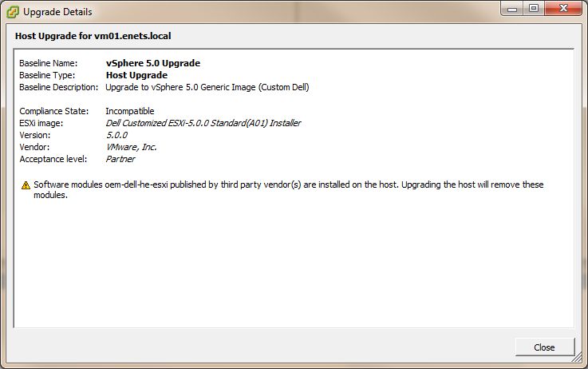Click the 'Baseline Description:' label
The width and height of the screenshot is (588, 369).
pyautogui.click(x=59, y=87)
